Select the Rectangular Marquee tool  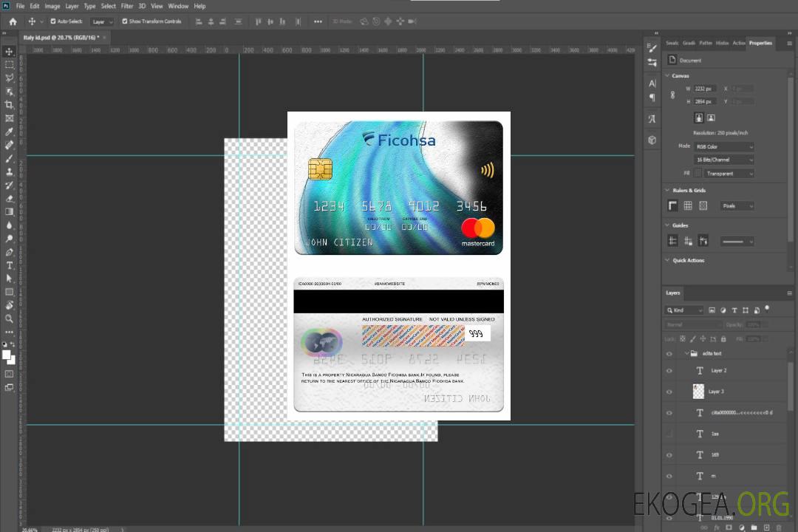9,65
